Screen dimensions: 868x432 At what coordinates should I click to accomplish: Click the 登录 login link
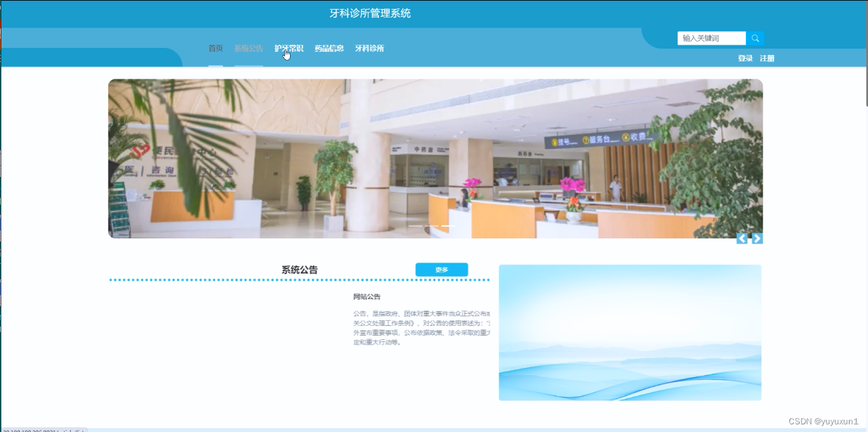click(x=745, y=58)
